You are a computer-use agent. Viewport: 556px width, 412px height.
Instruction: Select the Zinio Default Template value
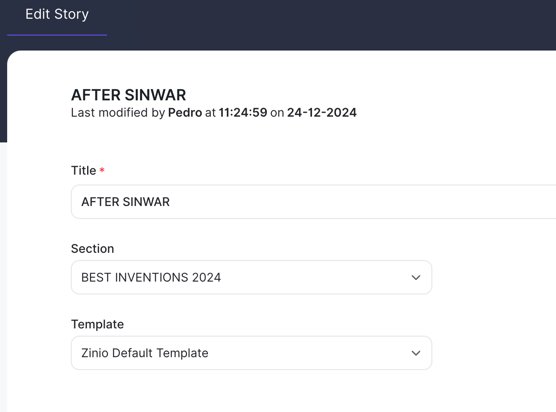(145, 353)
